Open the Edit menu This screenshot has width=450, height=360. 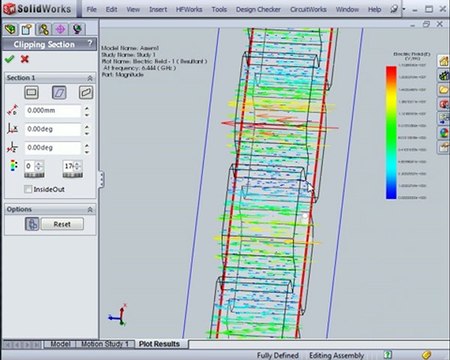111,10
